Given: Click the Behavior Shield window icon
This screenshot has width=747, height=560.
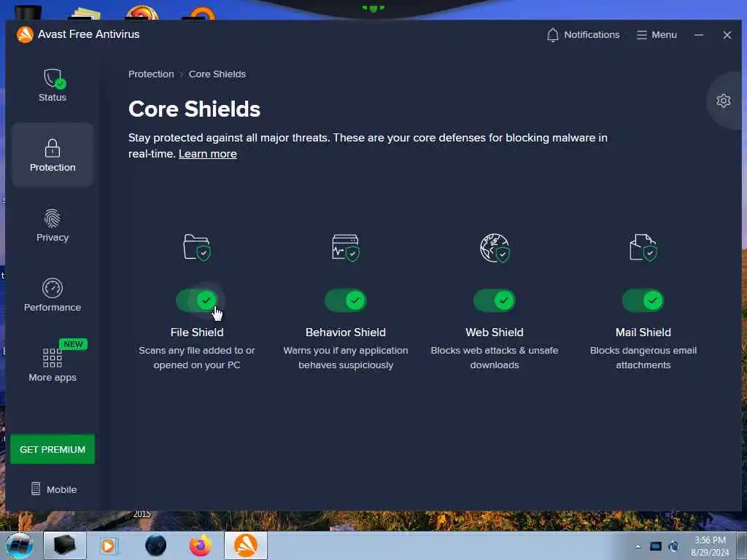Looking at the screenshot, I should pos(346,247).
